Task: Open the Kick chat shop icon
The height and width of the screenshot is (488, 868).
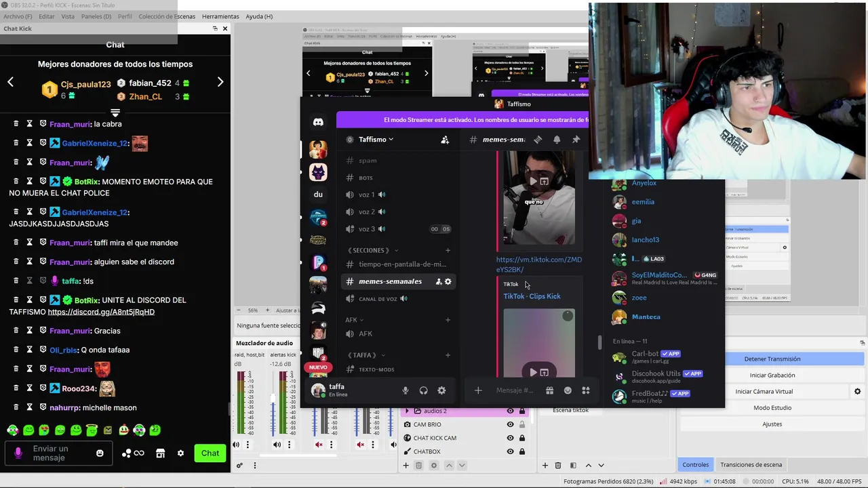Action: point(161,453)
